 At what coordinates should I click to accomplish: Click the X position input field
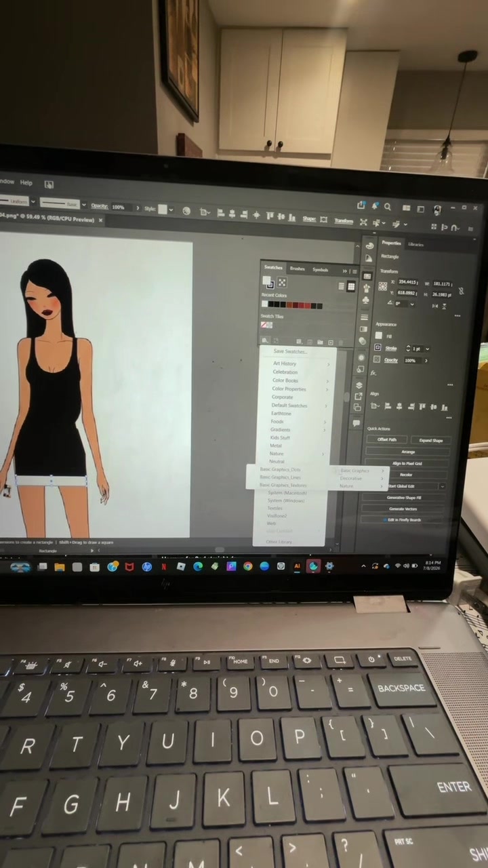pyautogui.click(x=407, y=281)
